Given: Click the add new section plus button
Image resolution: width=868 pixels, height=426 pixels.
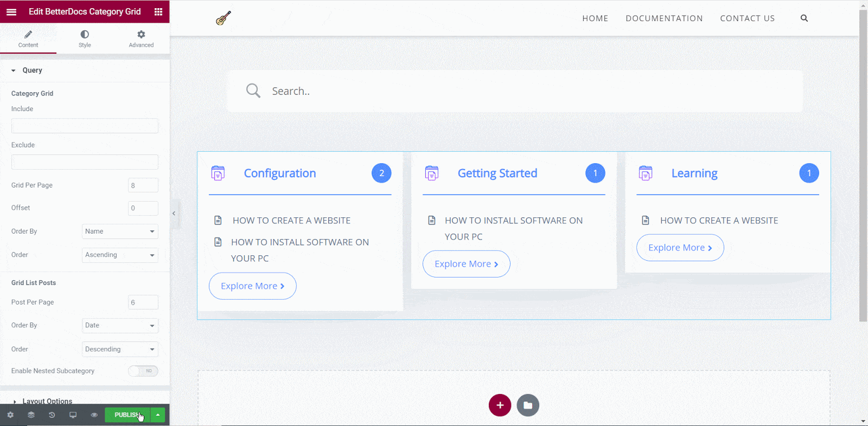Looking at the screenshot, I should [500, 405].
